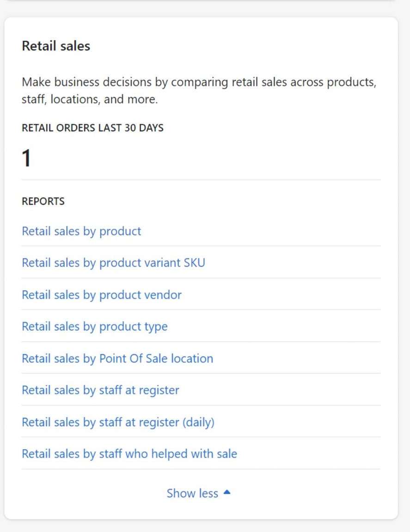
Task: Click the Show less text
Action: tap(192, 493)
